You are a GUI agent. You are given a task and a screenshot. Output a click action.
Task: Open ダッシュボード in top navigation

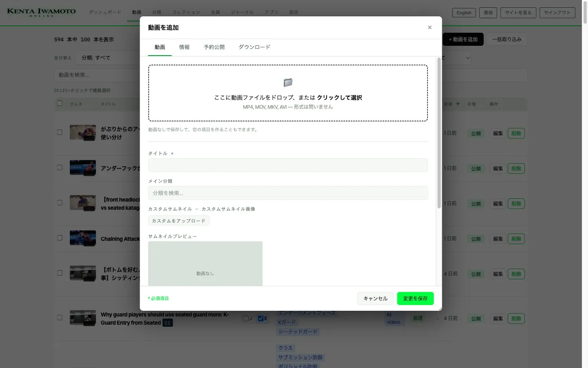105,12
